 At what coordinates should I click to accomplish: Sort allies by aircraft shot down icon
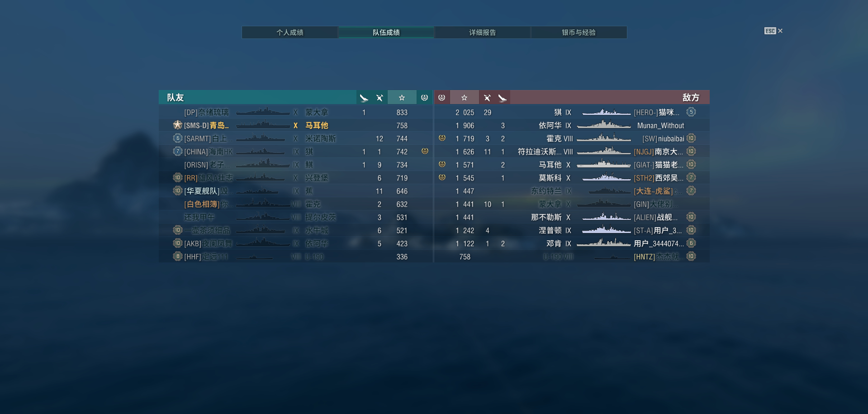coord(364,98)
